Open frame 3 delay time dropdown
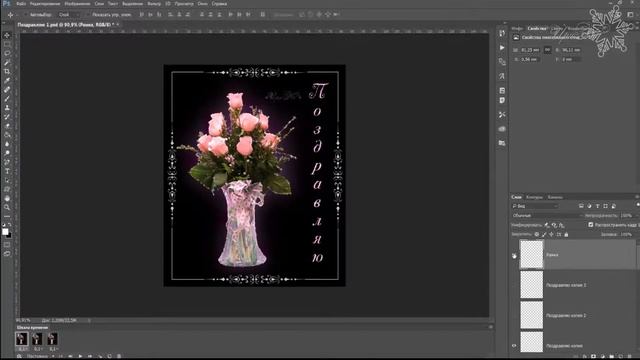This screenshot has height=360, width=640. [x=53, y=349]
